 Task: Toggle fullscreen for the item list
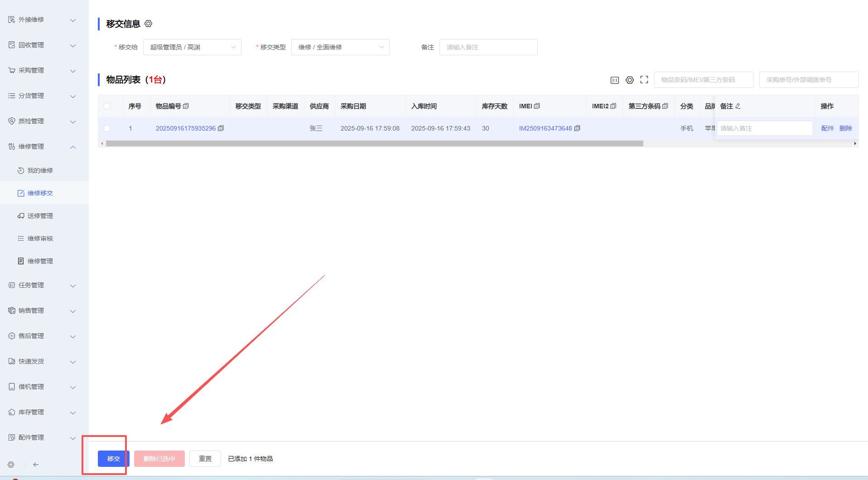click(x=644, y=80)
